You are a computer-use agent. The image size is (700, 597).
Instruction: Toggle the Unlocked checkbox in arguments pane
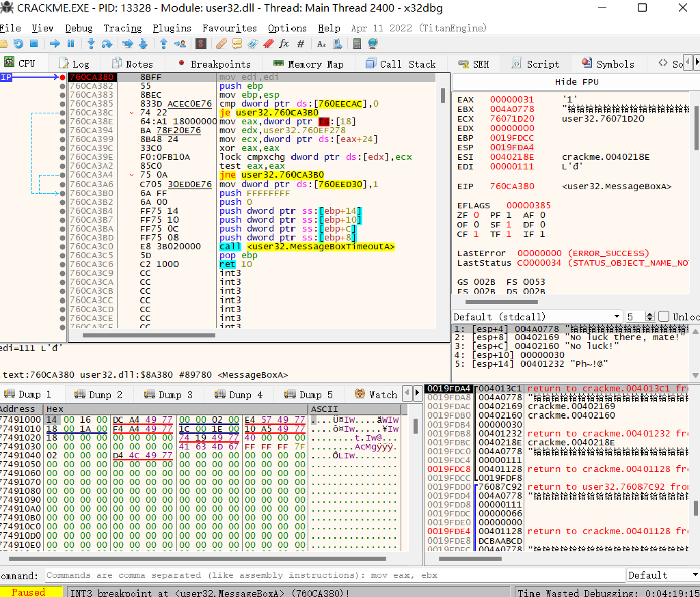point(663,316)
